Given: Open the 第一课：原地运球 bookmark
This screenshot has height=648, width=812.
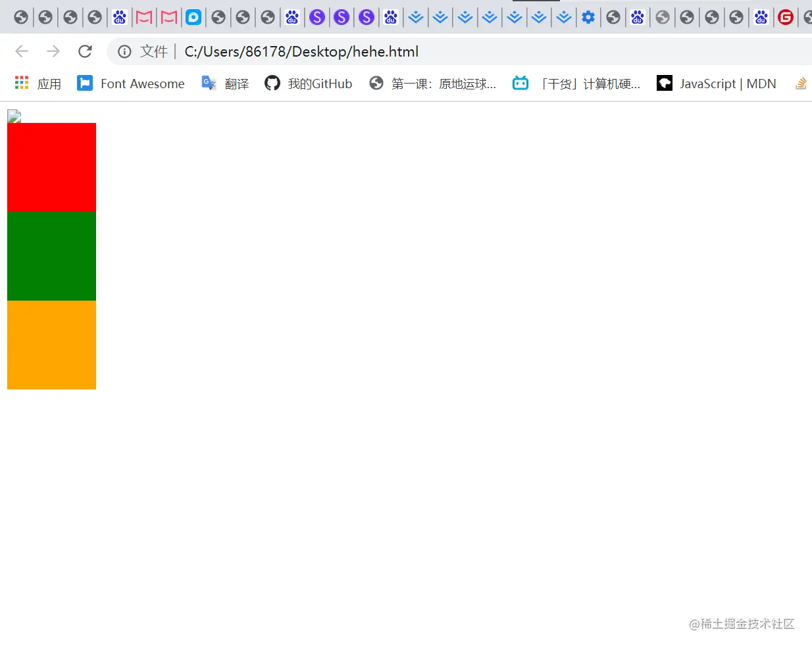Looking at the screenshot, I should [x=432, y=84].
